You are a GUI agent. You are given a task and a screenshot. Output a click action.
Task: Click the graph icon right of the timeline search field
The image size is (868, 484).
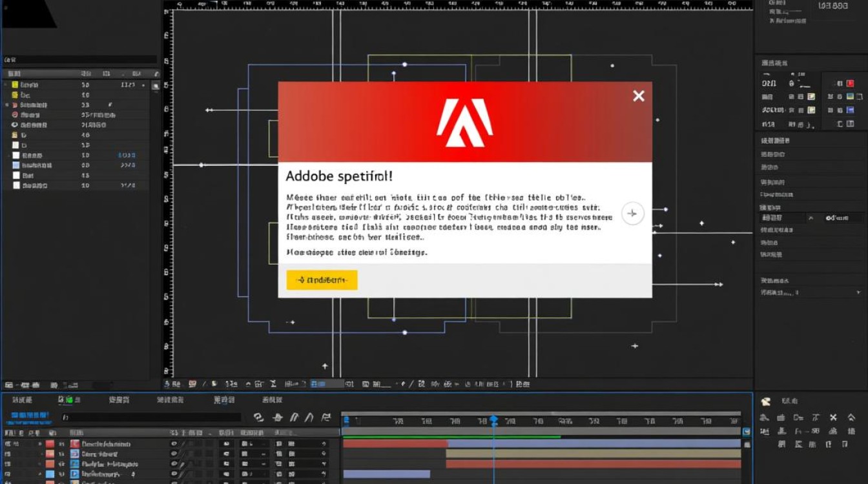pyautogui.click(x=326, y=418)
